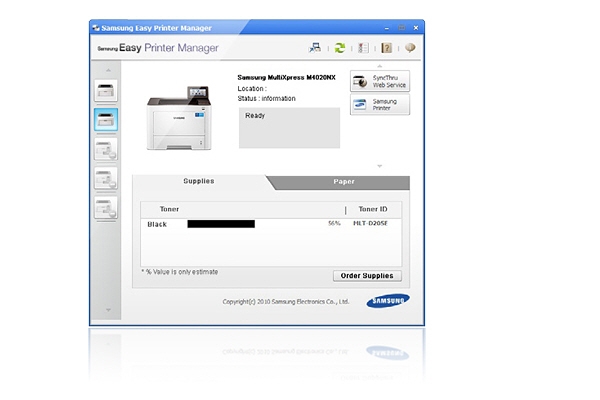This screenshot has height=400, width=600.
Task: Open the Help question mark icon
Action: click(386, 48)
